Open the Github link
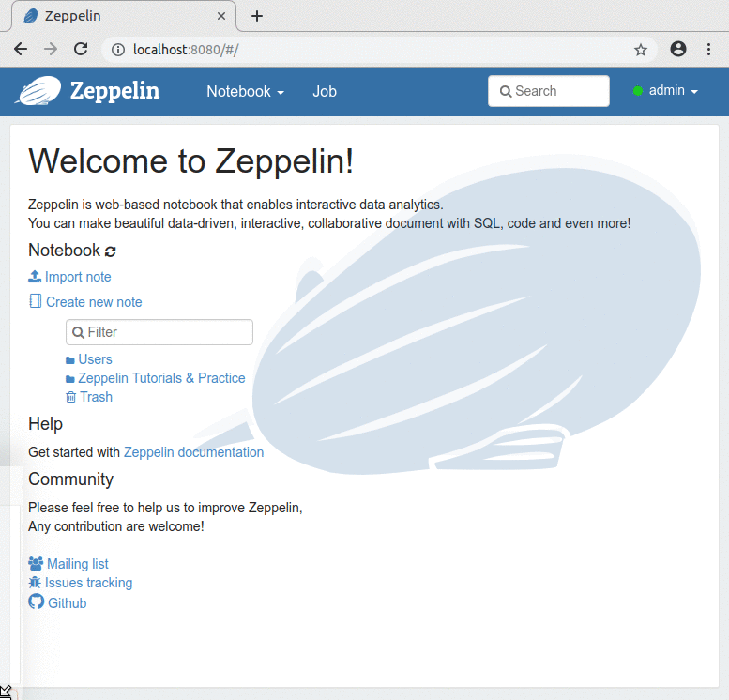 (x=67, y=603)
